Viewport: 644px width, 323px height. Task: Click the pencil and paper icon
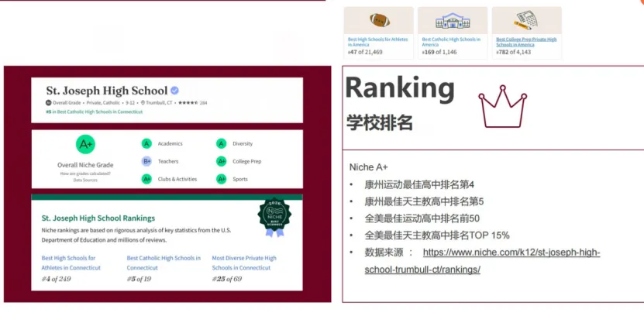[526, 20]
